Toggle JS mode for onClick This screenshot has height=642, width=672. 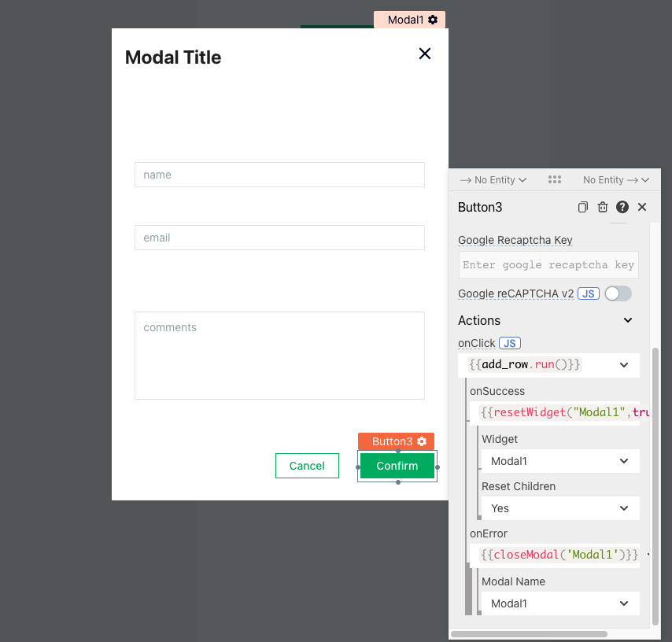pos(509,343)
